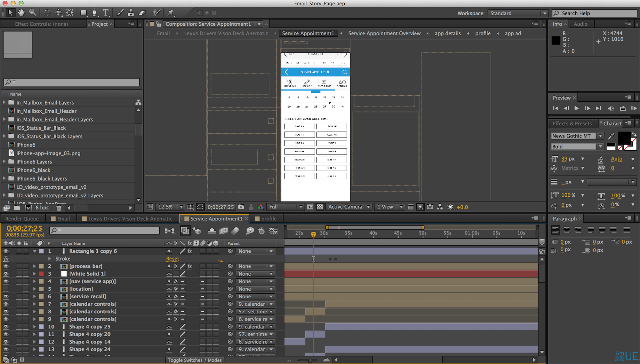Viewport: 640px width, 364px height.
Task: Open the composition mini-flowchart in timeline
Action: (170, 231)
